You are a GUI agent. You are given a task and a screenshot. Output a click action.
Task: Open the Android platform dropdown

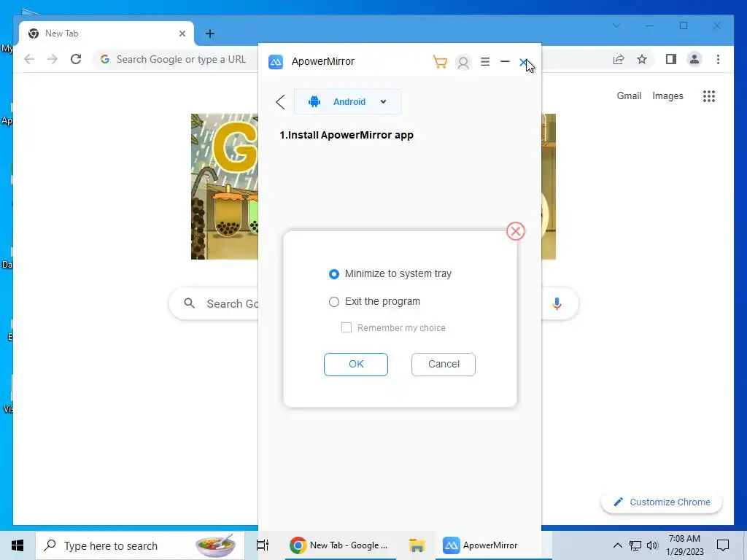[x=347, y=101]
